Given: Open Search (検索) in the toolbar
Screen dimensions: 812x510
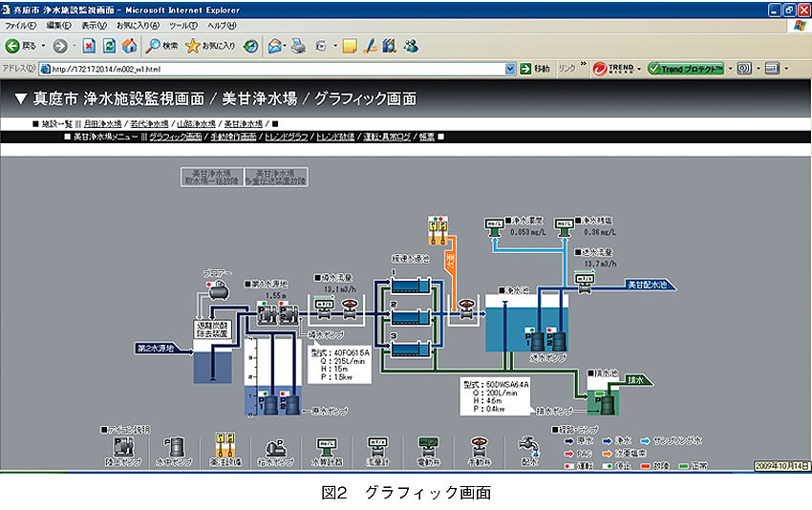Looking at the screenshot, I should click(x=162, y=46).
